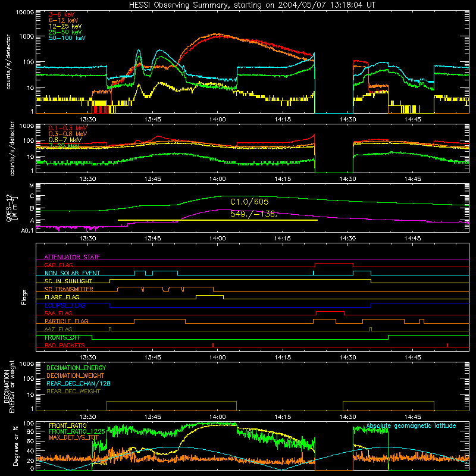476x476 pixels.
Task: Select the 'DECIMATION_ENERGY' legend label
Action: pyautogui.click(x=76, y=368)
